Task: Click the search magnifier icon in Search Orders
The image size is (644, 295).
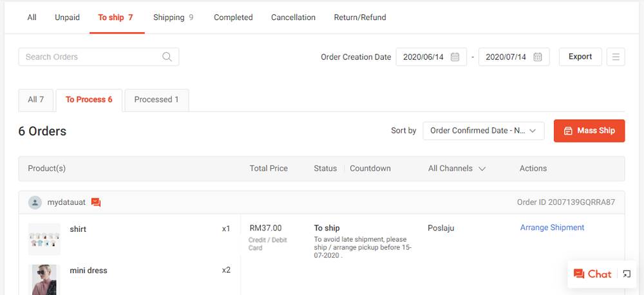Action: 167,57
